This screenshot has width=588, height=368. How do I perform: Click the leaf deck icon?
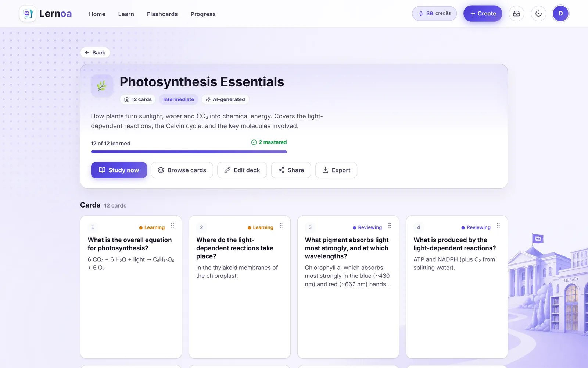[102, 86]
